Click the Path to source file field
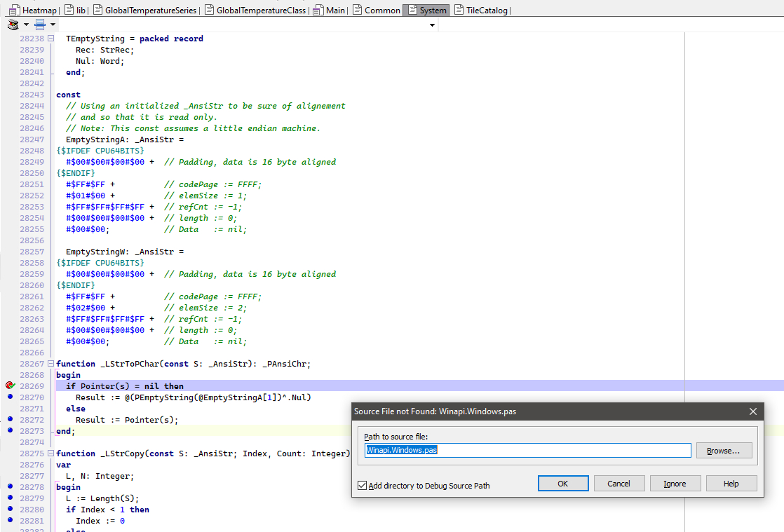Image resolution: width=784 pixels, height=532 pixels. (527, 450)
